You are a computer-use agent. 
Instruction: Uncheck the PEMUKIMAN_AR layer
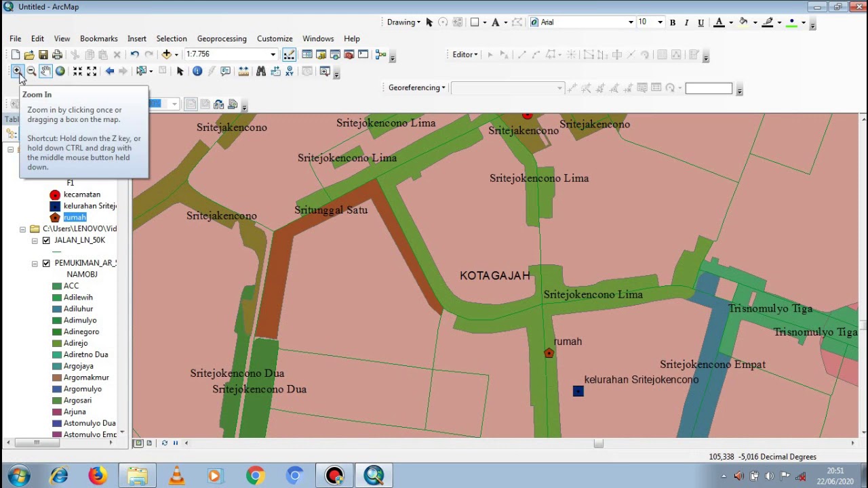[46, 263]
